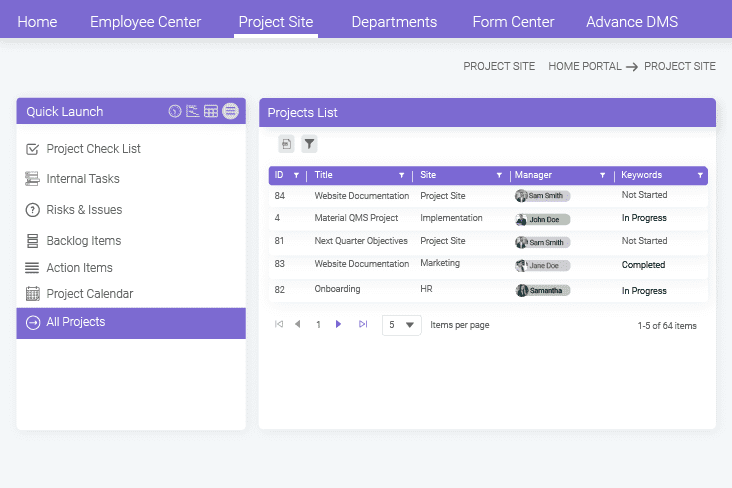Click Implementation site cell
The width and height of the screenshot is (732, 488).
pos(451,218)
